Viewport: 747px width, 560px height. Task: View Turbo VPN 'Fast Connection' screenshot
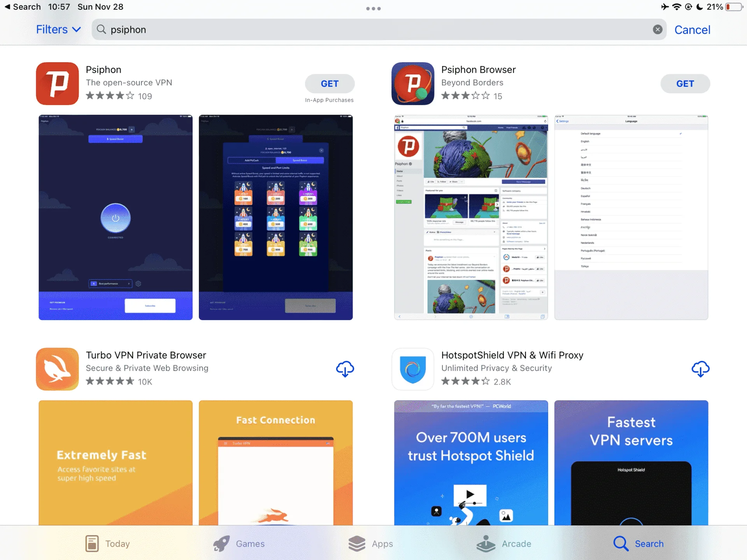pos(276,463)
